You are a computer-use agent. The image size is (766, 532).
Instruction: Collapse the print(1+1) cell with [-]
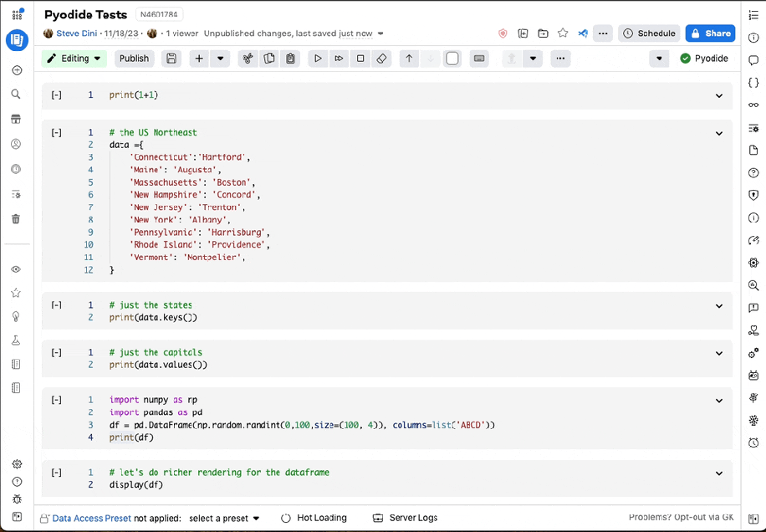(x=57, y=95)
